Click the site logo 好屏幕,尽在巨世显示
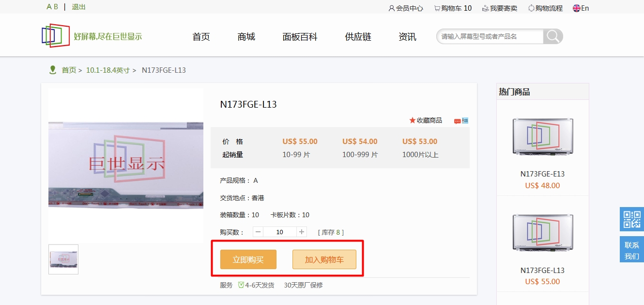The image size is (644, 305). (92, 35)
